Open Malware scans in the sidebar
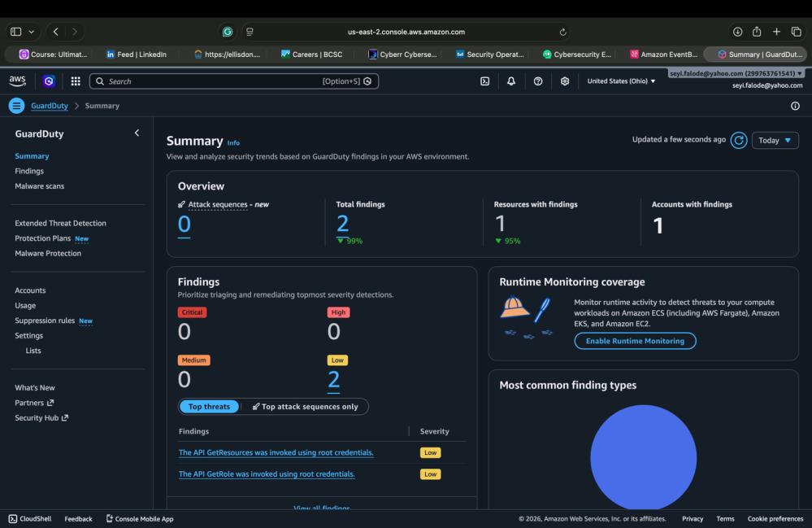812x528 pixels. coord(39,186)
